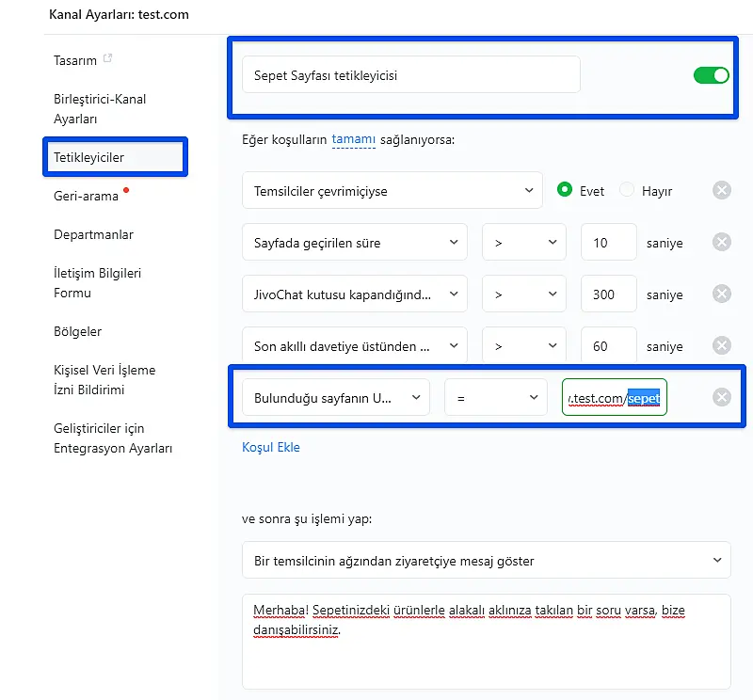Select the Hayır radio option

click(x=628, y=190)
